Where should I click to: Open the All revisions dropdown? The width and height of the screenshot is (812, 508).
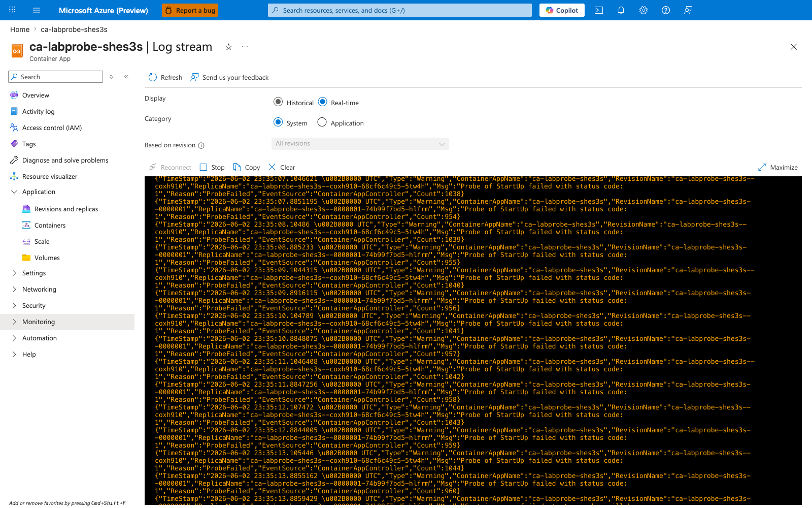[x=360, y=144]
